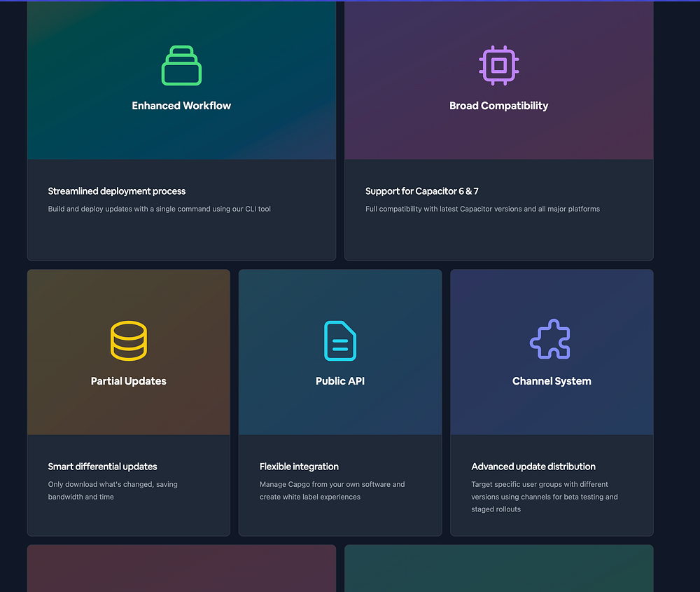
Task: Select the Enhanced Workflow heading
Action: [x=181, y=106]
